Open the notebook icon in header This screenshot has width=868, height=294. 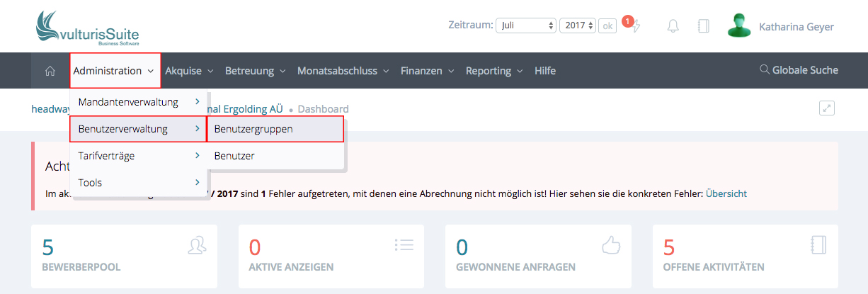pos(703,26)
